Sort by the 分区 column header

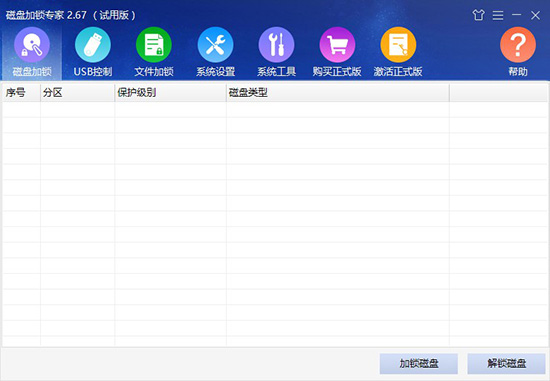[78, 93]
